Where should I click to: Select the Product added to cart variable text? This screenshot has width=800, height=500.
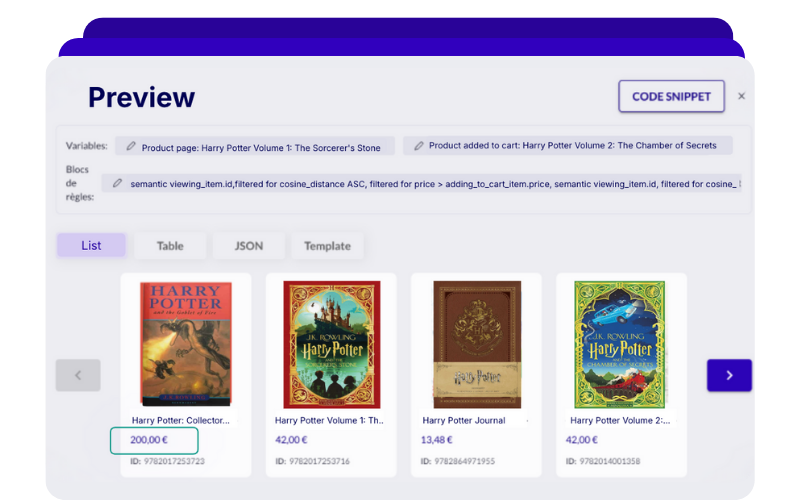click(x=572, y=145)
